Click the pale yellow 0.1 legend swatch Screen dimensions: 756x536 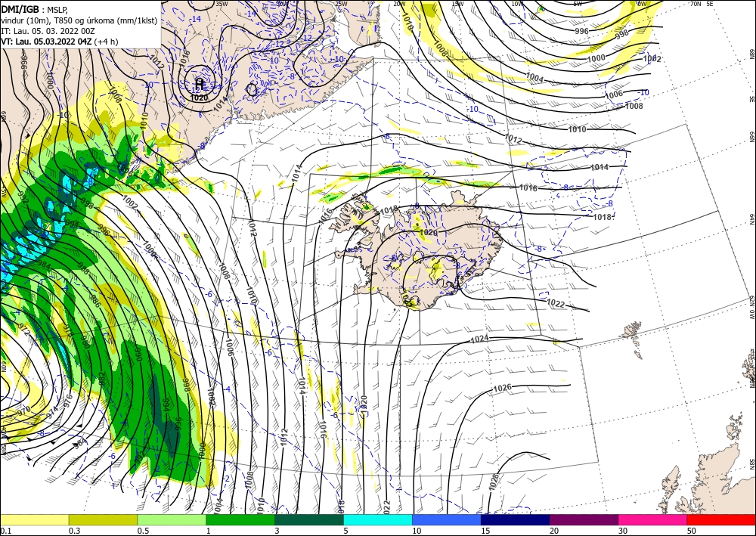point(34,519)
